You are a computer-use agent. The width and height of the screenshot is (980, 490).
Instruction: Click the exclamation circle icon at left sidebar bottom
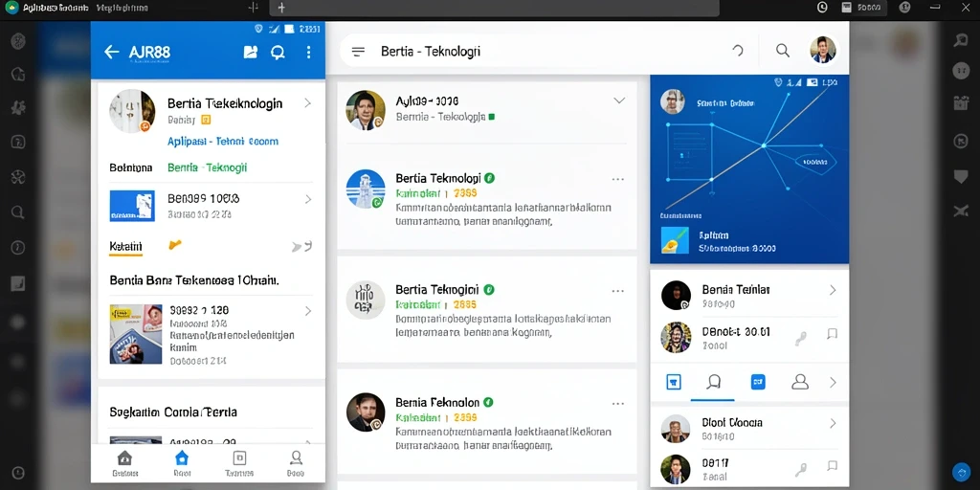click(18, 472)
